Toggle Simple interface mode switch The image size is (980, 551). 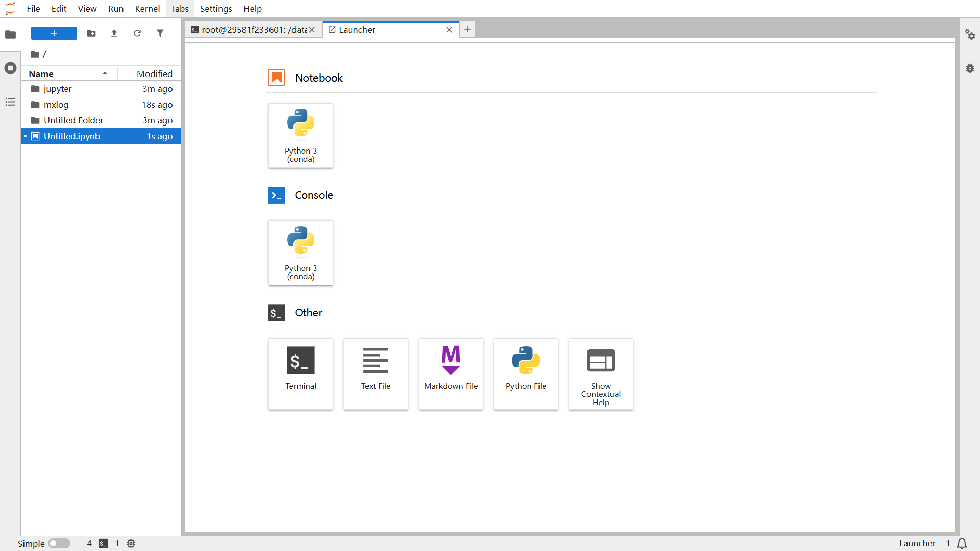[x=59, y=543]
